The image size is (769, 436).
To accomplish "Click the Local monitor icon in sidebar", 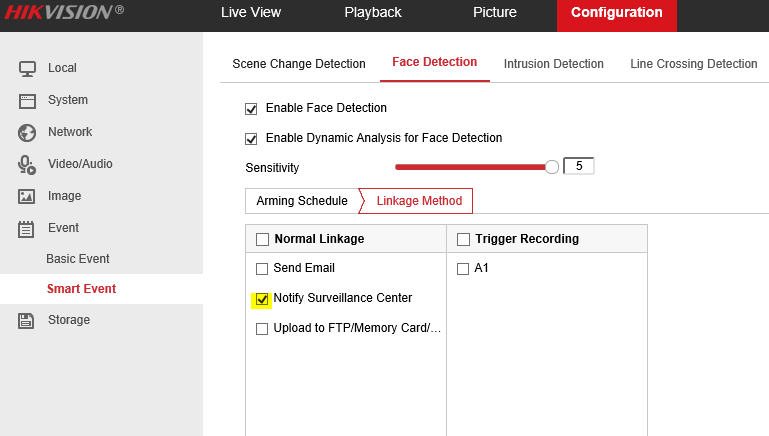I will coord(28,68).
